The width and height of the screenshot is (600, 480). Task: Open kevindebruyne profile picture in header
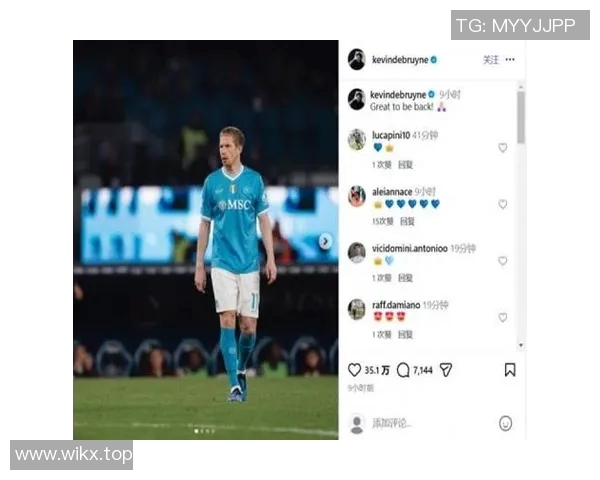pyautogui.click(x=356, y=59)
